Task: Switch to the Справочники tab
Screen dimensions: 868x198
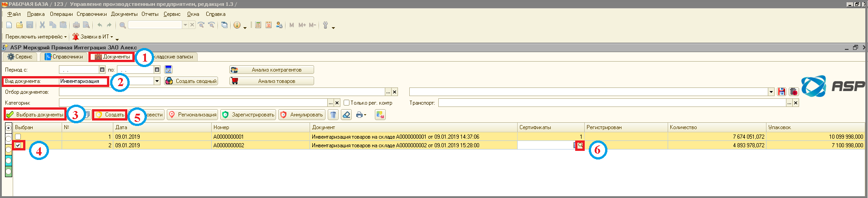Action: click(64, 57)
